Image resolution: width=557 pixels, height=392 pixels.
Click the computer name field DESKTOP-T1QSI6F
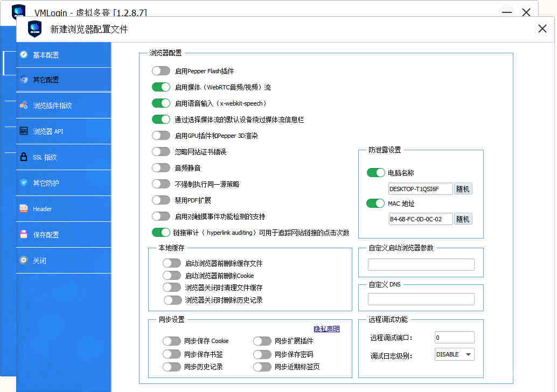click(421, 189)
